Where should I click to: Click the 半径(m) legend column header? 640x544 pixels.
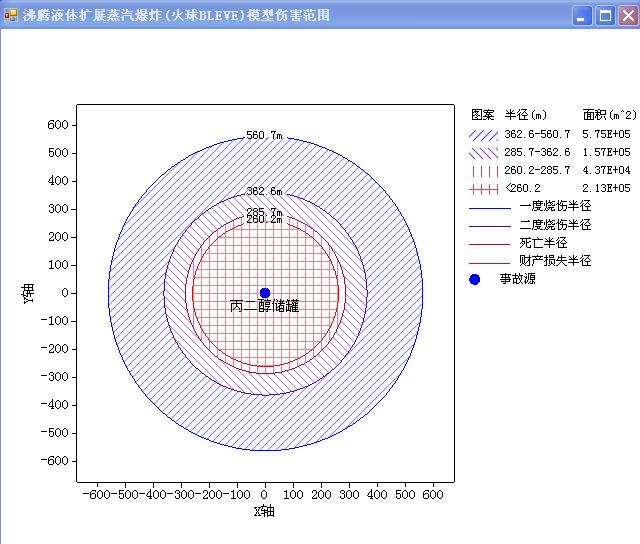[x=525, y=115]
